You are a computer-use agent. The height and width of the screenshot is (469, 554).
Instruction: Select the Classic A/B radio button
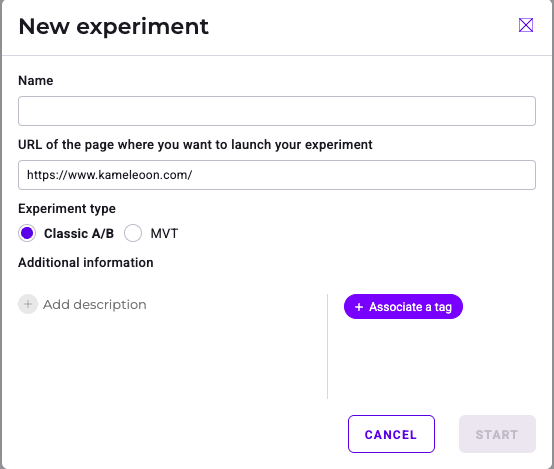tap(27, 233)
